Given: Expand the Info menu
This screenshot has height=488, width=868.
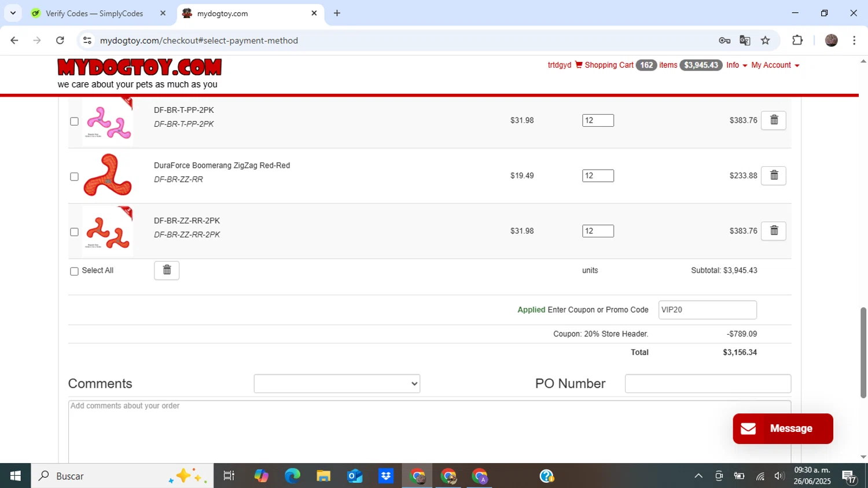Looking at the screenshot, I should click(x=737, y=65).
